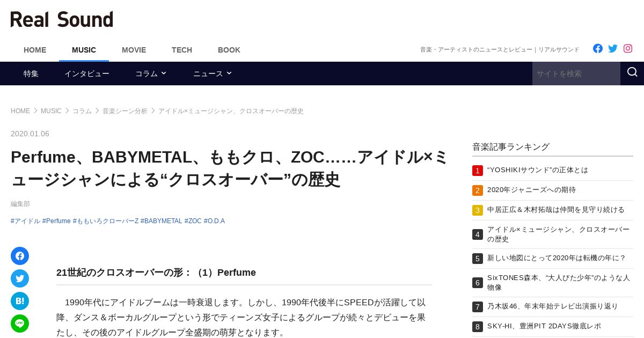Image resolution: width=644 pixels, height=338 pixels.
Task: Go to コラム in the breadcrumb
Action: pos(82,111)
